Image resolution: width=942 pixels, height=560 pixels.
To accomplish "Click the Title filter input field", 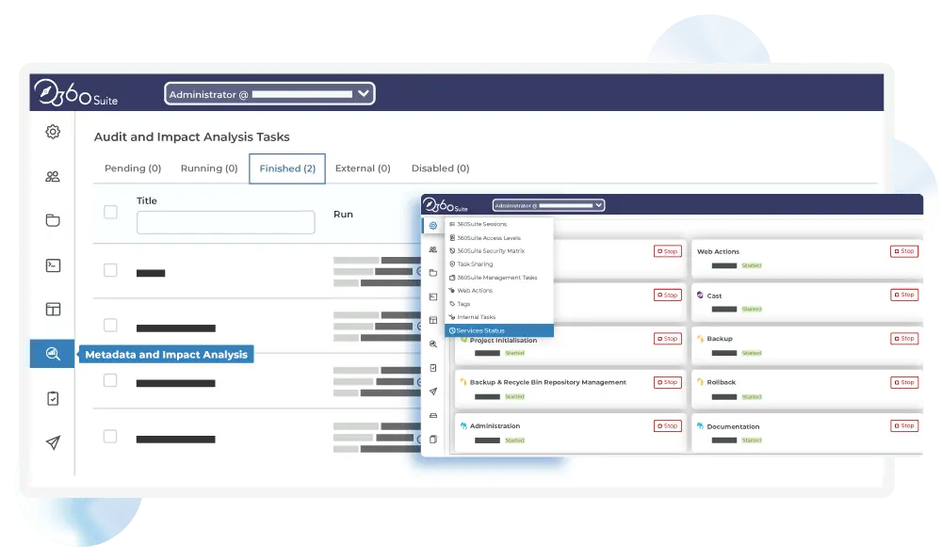I will pos(225,222).
